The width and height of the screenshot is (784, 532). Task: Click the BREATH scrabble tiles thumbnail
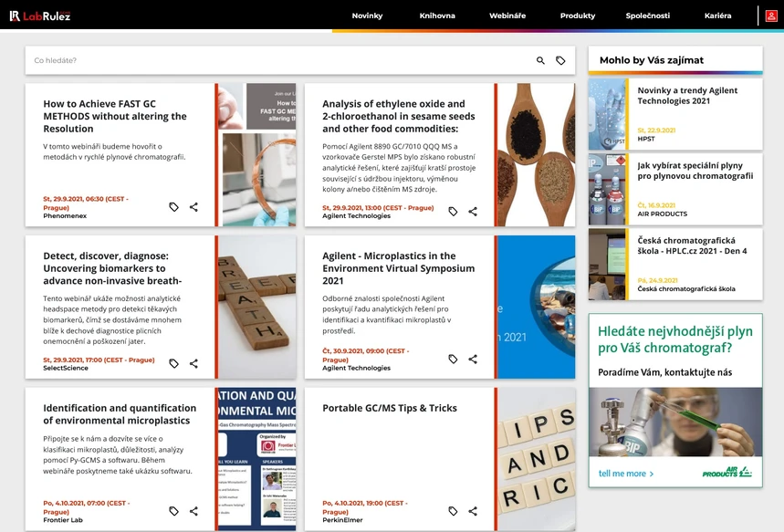[257, 307]
